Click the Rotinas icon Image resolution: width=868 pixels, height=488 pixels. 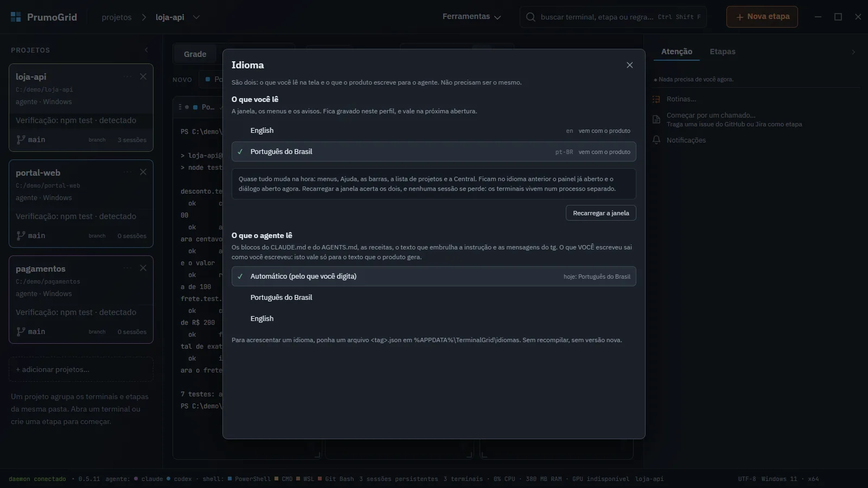point(656,99)
